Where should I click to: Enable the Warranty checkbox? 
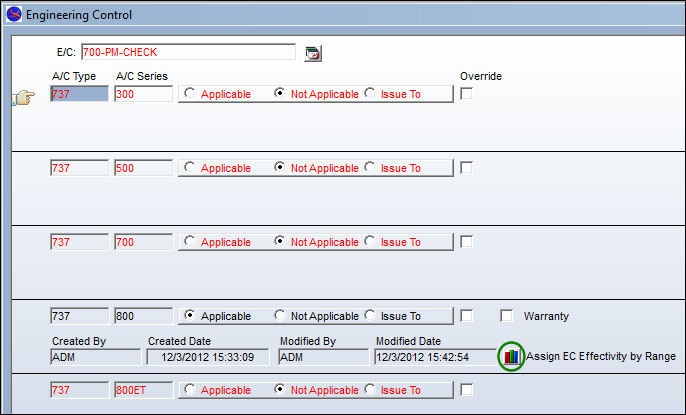click(507, 315)
